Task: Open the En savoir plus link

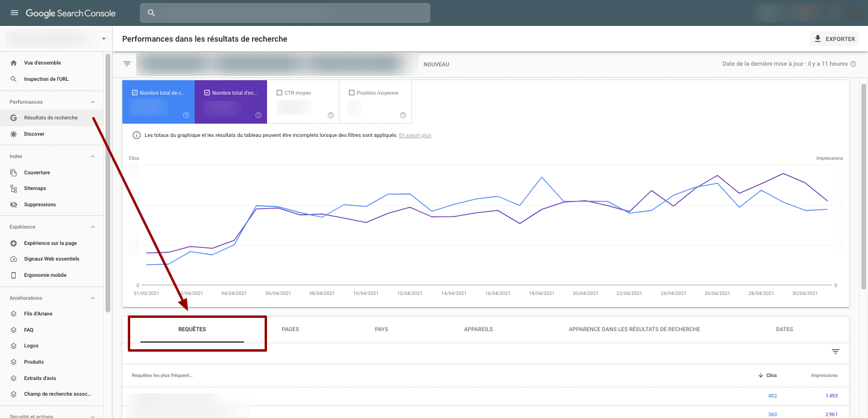Action: 415,135
